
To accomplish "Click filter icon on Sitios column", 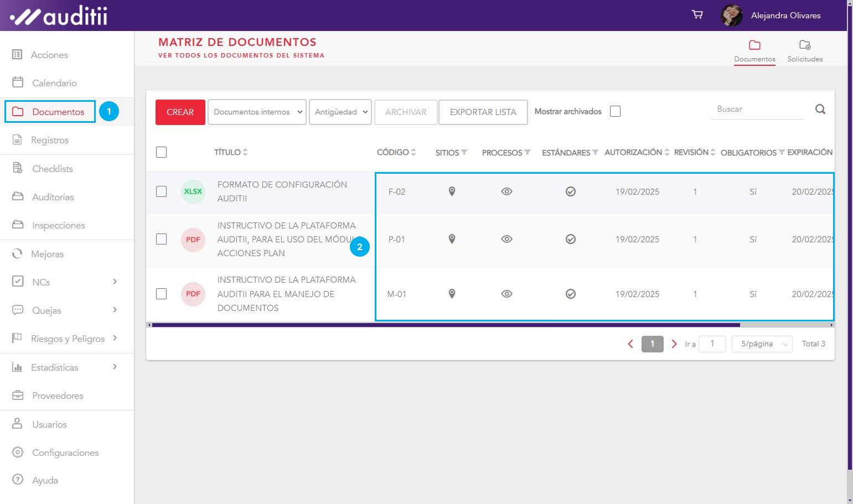I will (464, 152).
